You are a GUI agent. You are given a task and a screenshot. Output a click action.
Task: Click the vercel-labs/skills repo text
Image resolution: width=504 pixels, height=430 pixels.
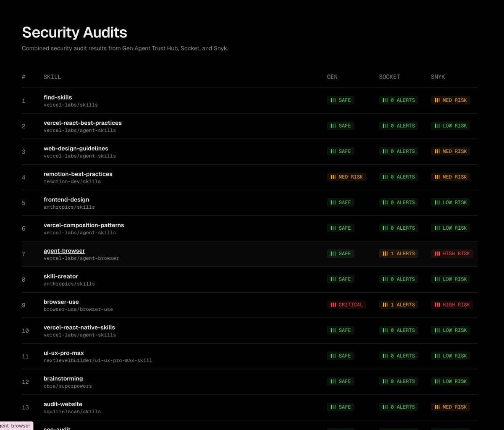click(x=71, y=105)
